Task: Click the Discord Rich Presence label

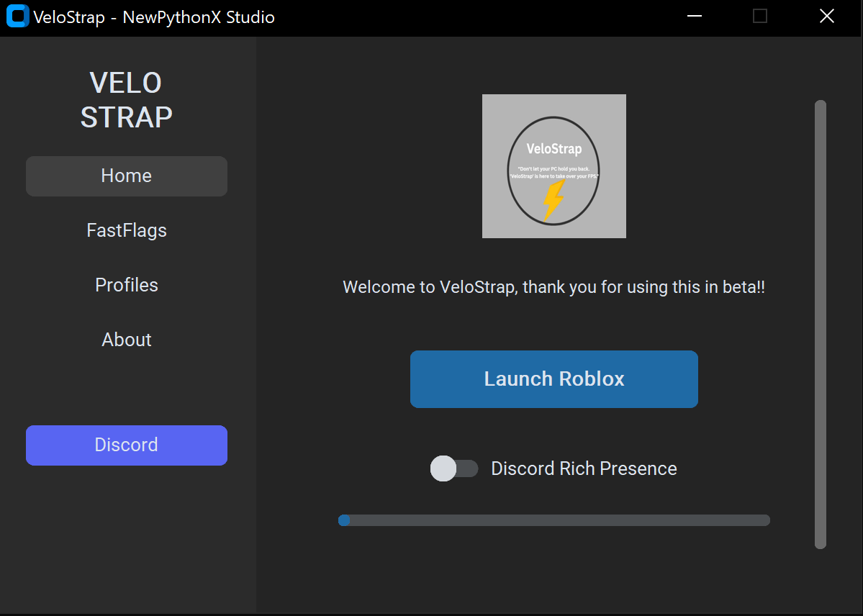Action: click(x=584, y=468)
